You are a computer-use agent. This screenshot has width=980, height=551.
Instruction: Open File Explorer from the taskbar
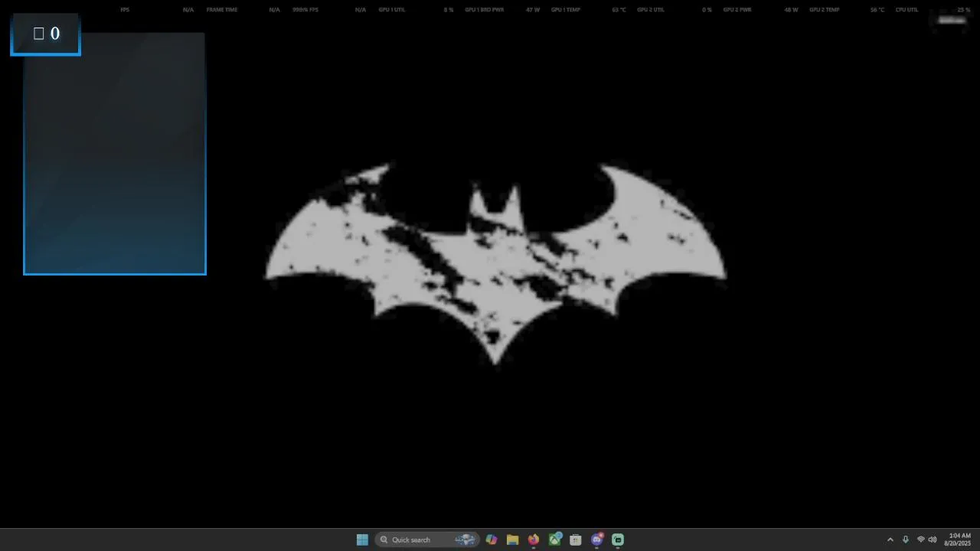click(512, 540)
